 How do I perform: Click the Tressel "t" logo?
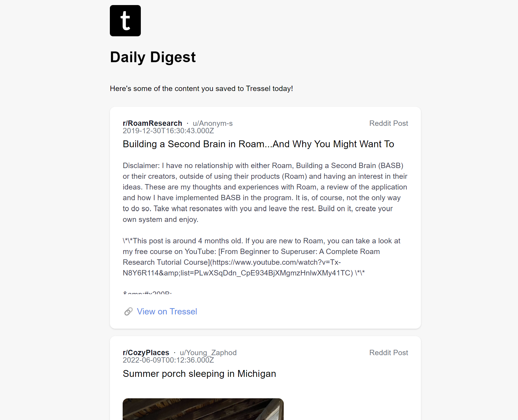point(125,21)
